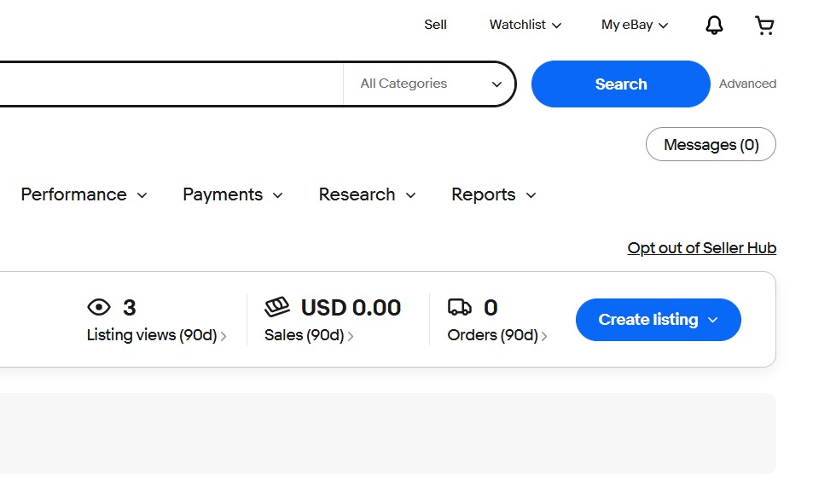The height and width of the screenshot is (504, 836).
Task: Click the eye icon beside listing views
Action: (x=99, y=307)
